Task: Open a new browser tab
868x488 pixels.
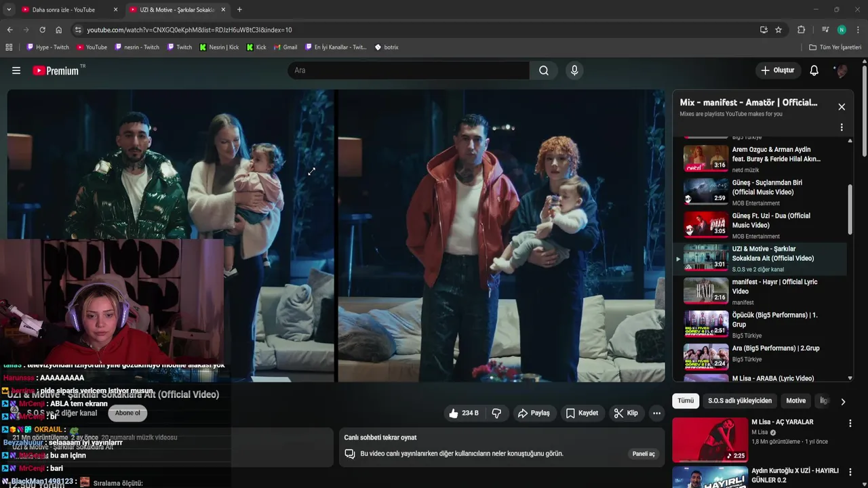Action: click(239, 9)
